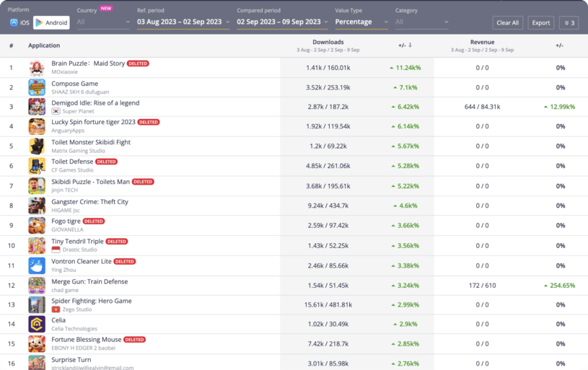Click downloads value 1.41k / 160.01k

(328, 68)
